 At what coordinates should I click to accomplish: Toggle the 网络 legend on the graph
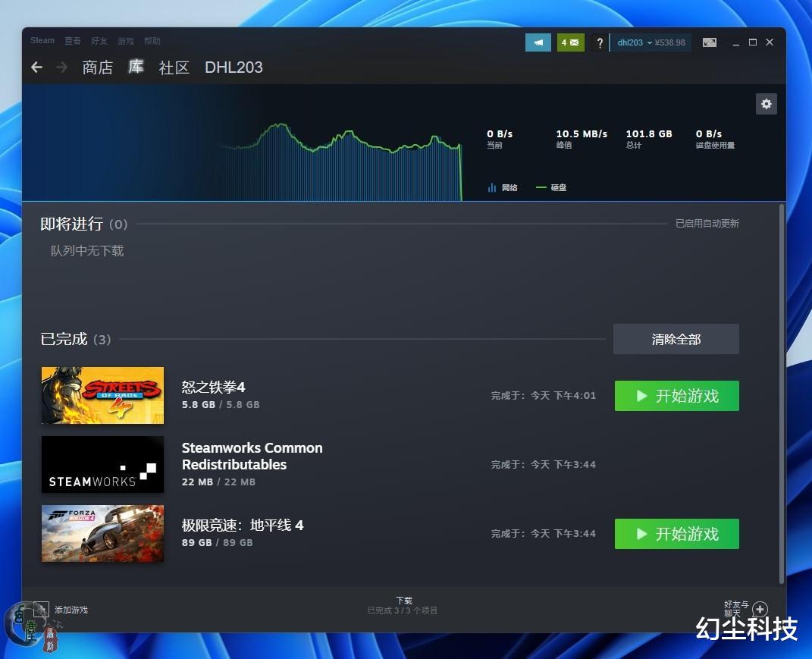(503, 187)
